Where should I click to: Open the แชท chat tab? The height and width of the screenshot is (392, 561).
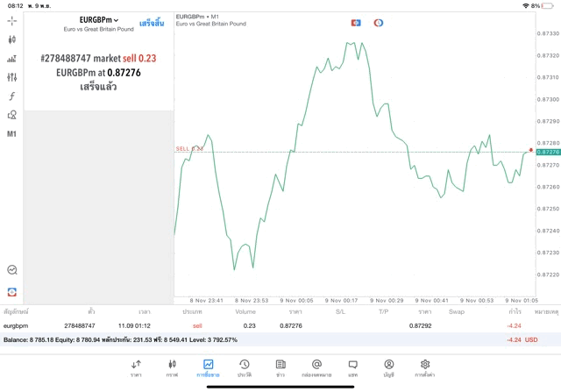coord(352,368)
